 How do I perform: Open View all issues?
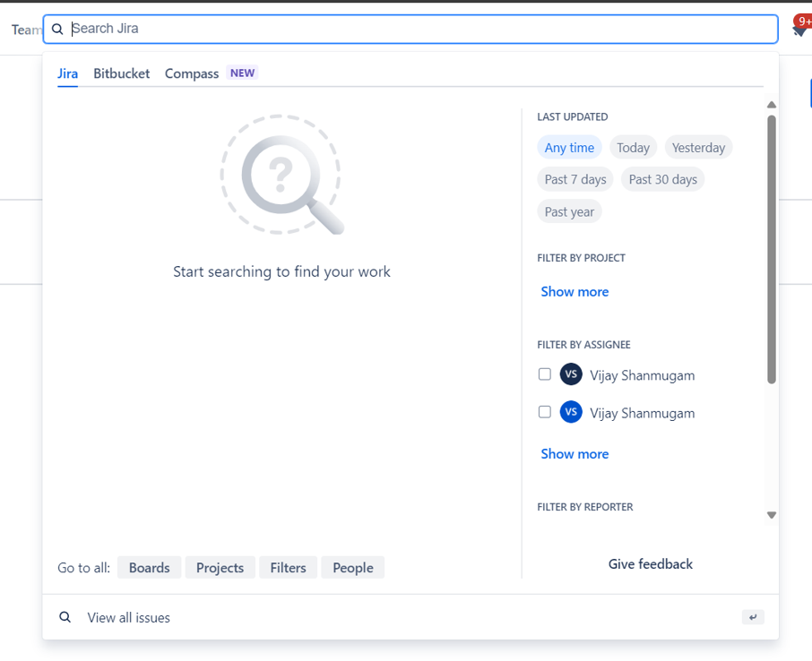410,617
